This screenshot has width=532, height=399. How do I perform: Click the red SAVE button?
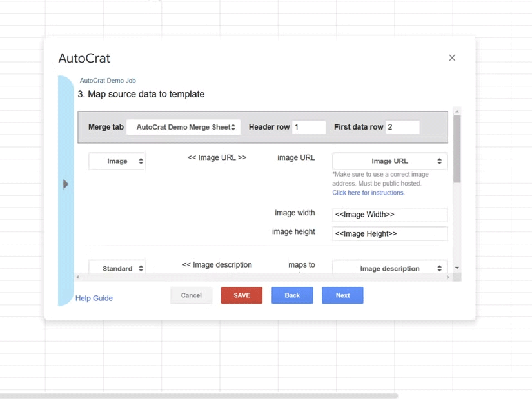click(x=242, y=295)
